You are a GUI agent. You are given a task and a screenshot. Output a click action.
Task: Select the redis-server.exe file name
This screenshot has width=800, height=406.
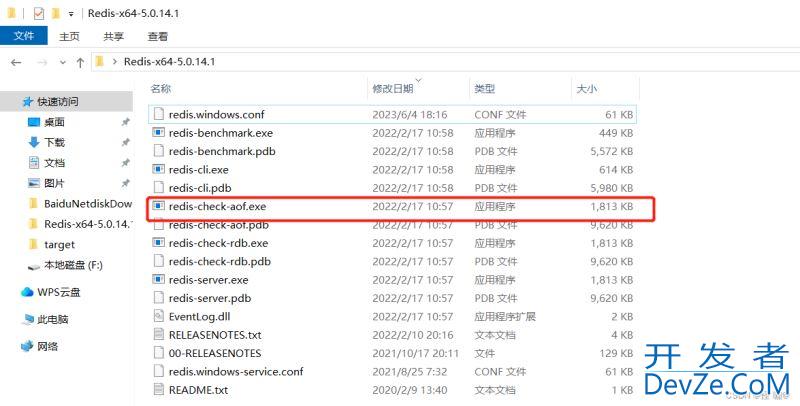(x=209, y=280)
